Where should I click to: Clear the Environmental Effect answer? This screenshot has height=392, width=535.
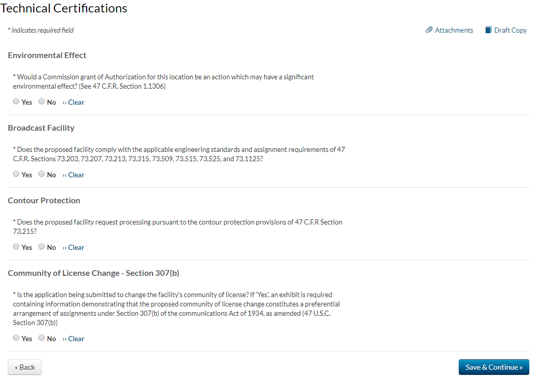pos(74,103)
